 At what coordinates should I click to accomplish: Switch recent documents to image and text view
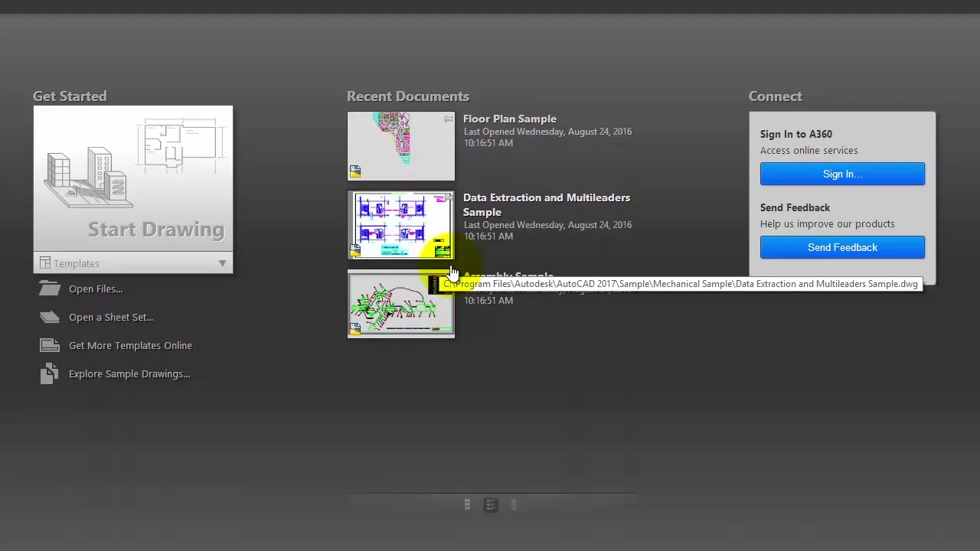point(491,504)
